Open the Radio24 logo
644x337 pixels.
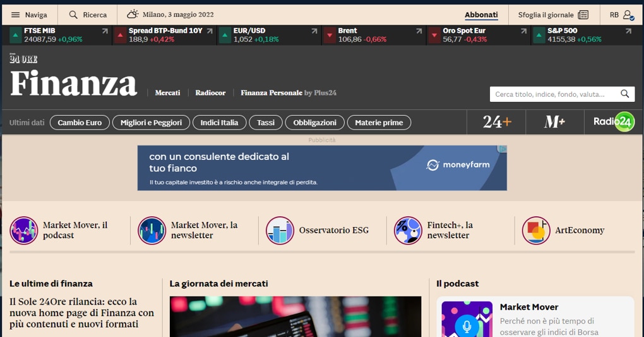[614, 122]
